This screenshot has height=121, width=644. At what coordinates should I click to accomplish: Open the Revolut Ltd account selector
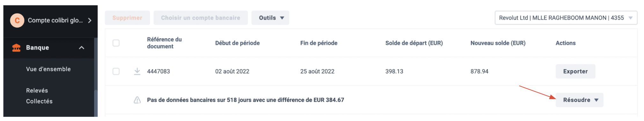(x=566, y=18)
